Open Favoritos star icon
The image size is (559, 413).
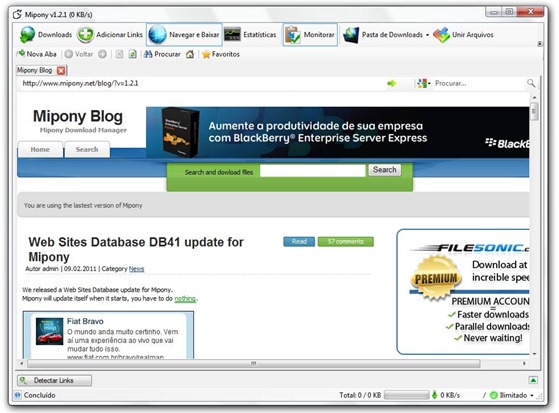point(206,54)
